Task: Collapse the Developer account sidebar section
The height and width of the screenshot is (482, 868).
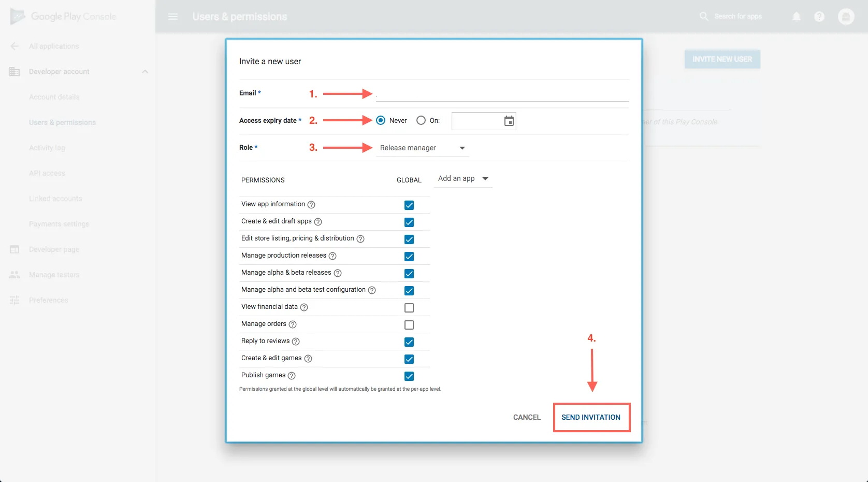Action: pos(145,72)
